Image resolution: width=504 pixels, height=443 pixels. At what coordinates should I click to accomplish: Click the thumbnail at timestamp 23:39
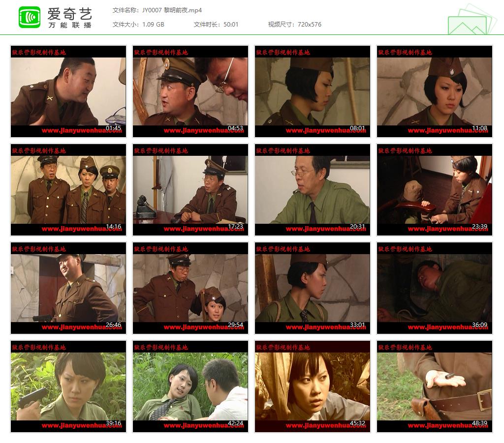[x=435, y=190]
